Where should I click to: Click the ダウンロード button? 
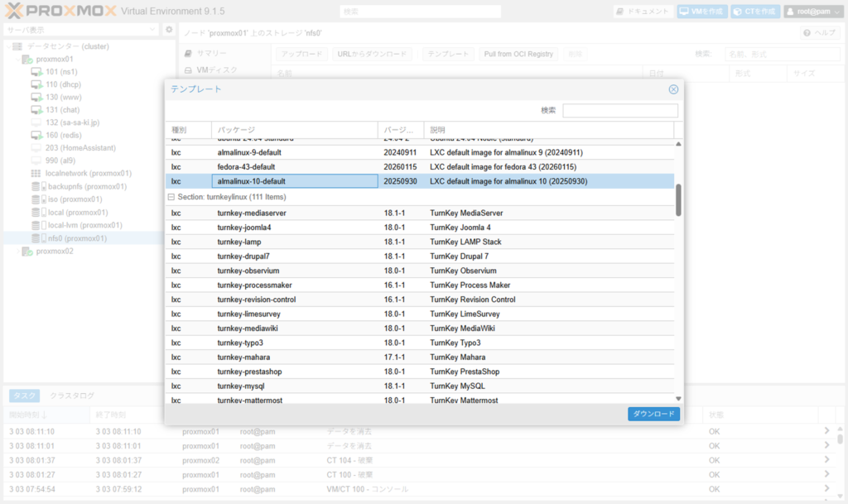point(653,414)
